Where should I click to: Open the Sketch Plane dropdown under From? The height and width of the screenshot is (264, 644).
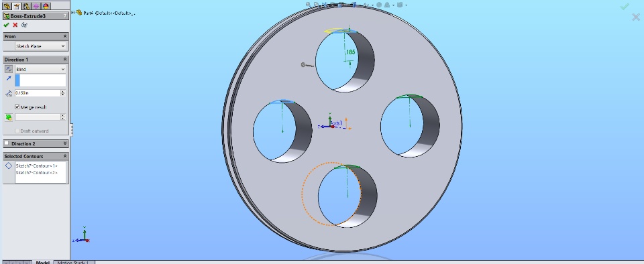[x=40, y=46]
